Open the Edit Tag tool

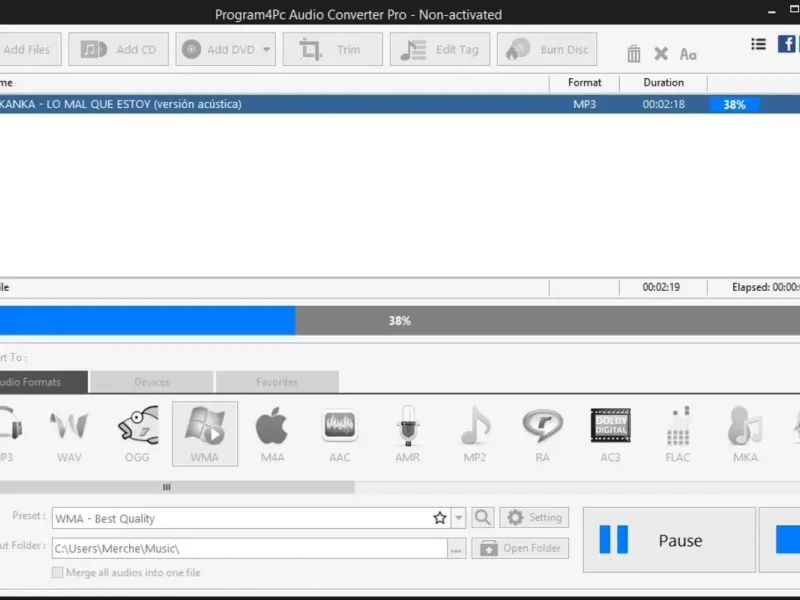(x=440, y=49)
